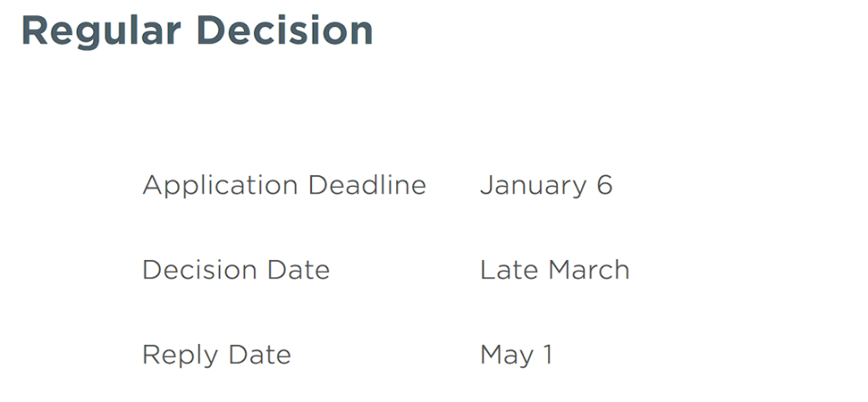Click the Regular Decision heading

[x=197, y=31]
